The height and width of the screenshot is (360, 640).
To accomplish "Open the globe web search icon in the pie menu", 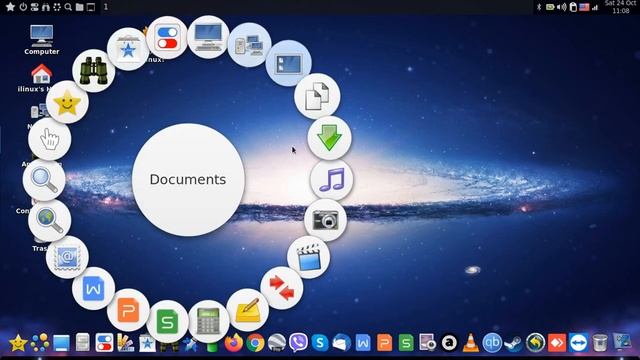I will 49,220.
